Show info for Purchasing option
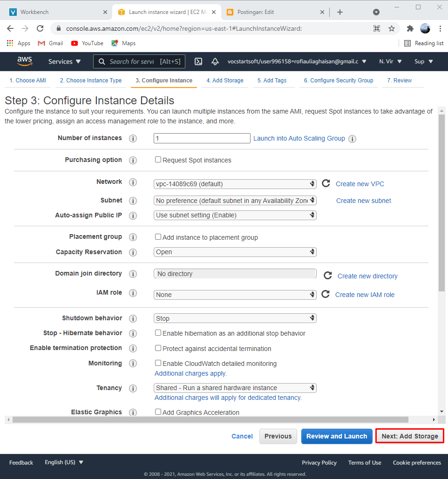 click(x=133, y=161)
